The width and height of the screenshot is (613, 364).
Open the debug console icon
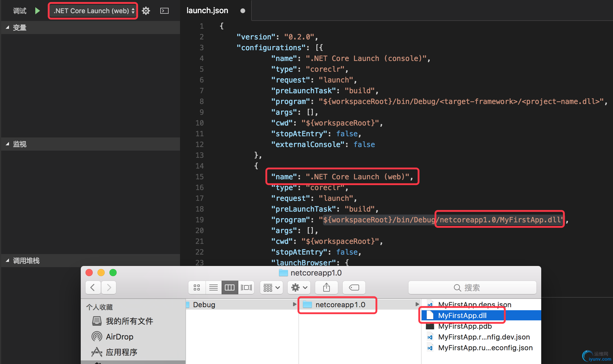tap(164, 11)
